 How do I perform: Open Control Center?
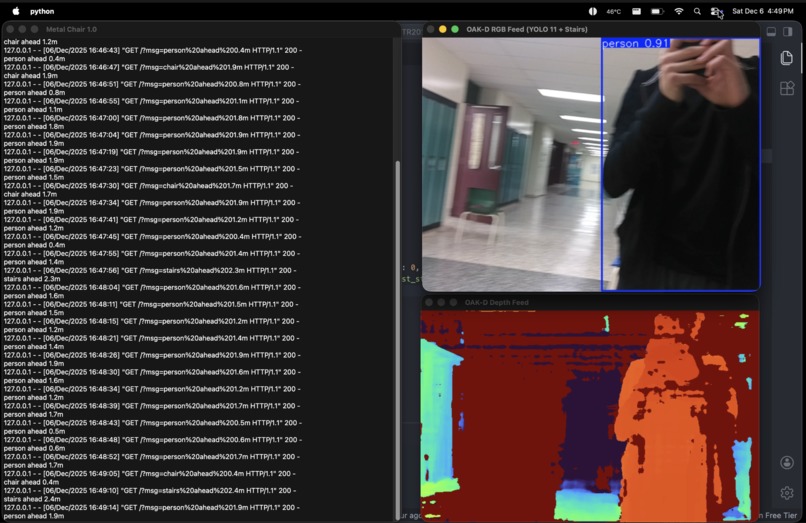click(716, 11)
